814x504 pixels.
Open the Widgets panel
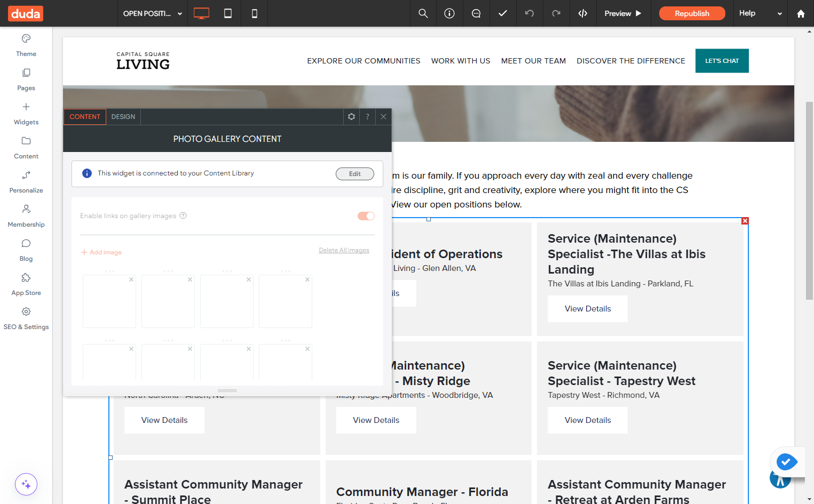26,114
